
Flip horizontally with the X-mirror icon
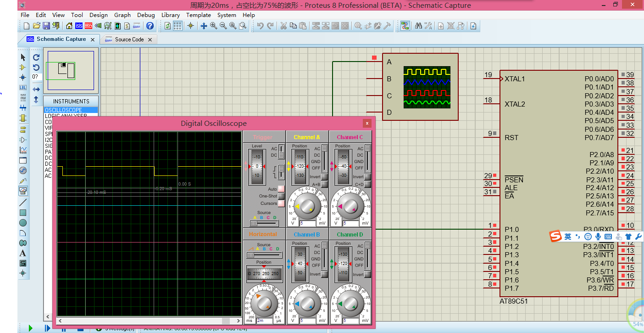pyautogui.click(x=36, y=89)
